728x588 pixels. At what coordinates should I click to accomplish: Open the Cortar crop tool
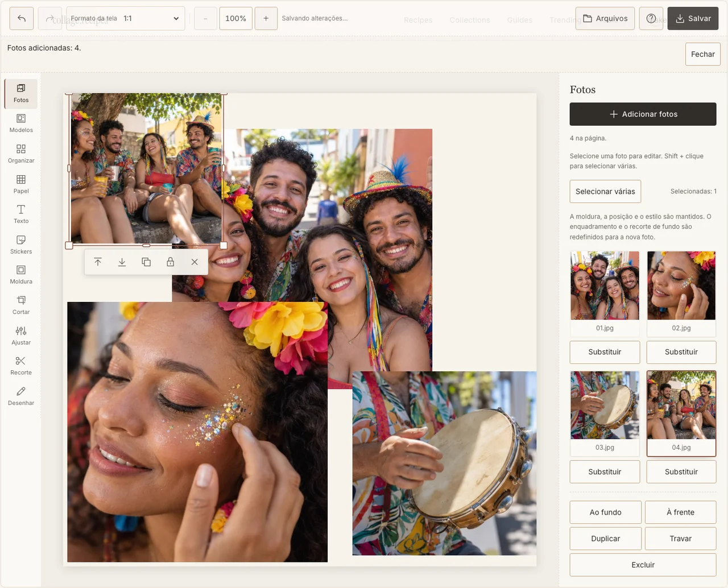(x=21, y=305)
